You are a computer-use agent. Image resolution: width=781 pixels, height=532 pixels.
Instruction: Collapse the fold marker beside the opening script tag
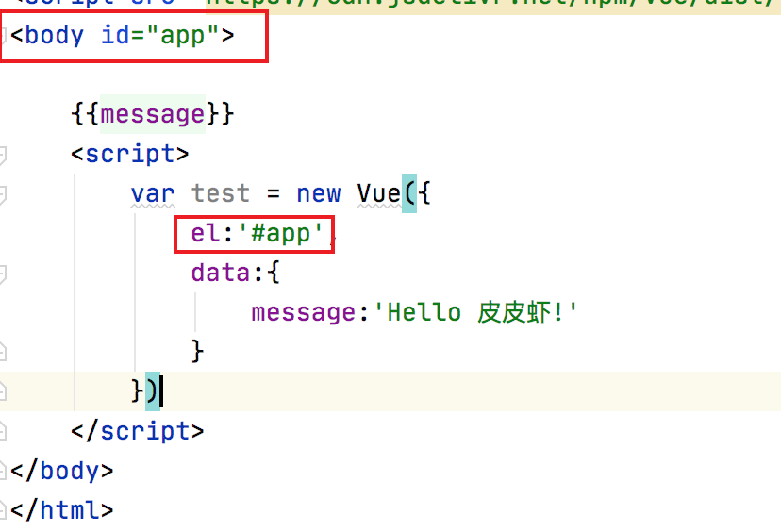tap(2, 155)
